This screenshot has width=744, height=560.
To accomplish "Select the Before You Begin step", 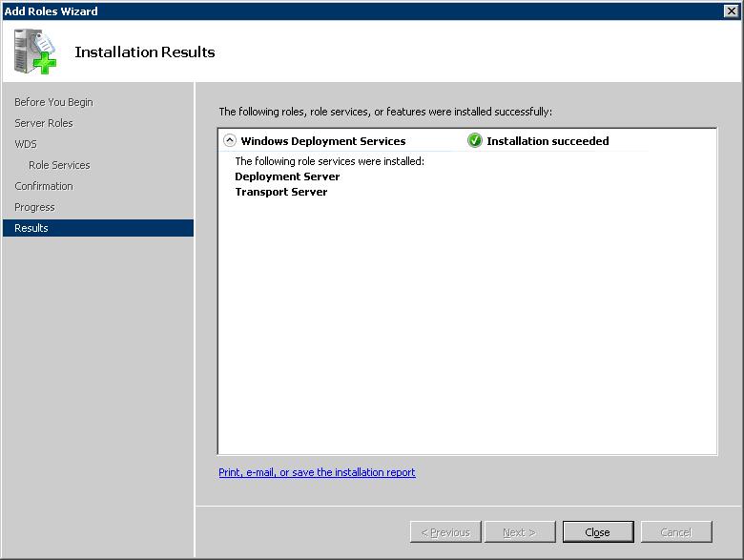I will click(53, 102).
